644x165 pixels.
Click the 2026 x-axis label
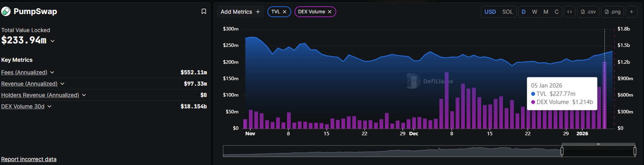582,134
